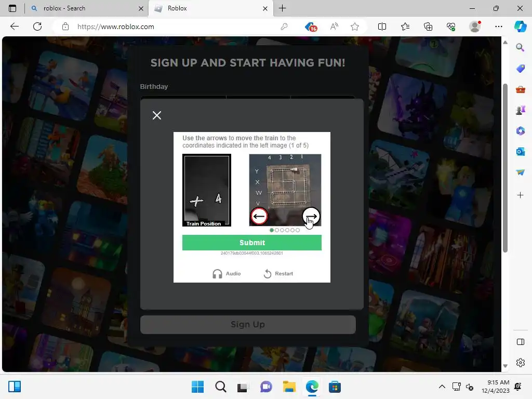The image size is (532, 399).
Task: View site information lock icon
Action: [x=65, y=26]
